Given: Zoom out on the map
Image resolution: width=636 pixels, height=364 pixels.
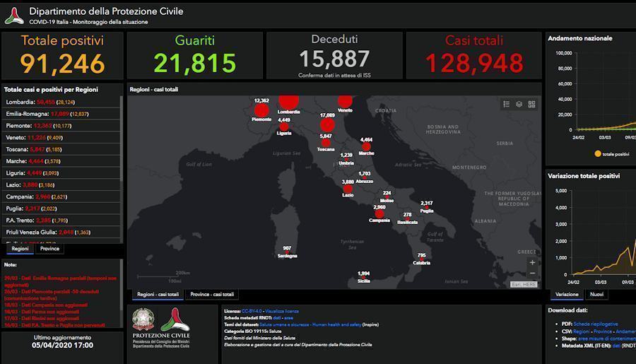Looking at the screenshot, I should (x=532, y=274).
